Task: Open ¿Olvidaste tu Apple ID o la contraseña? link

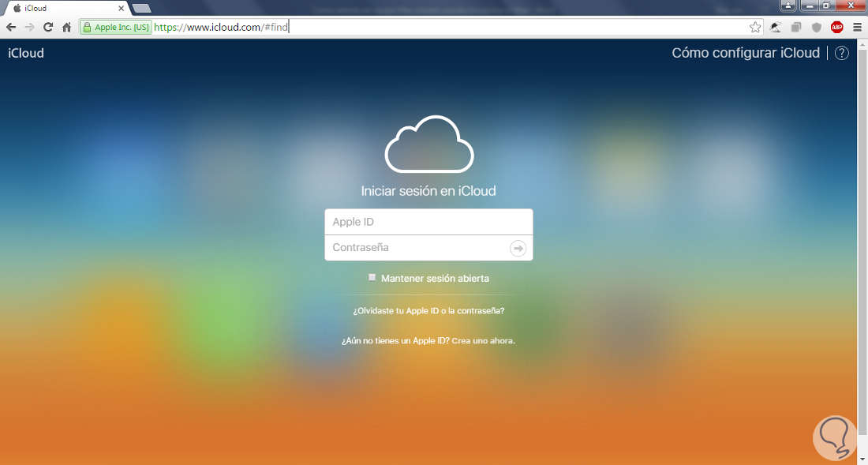Action: tap(428, 311)
